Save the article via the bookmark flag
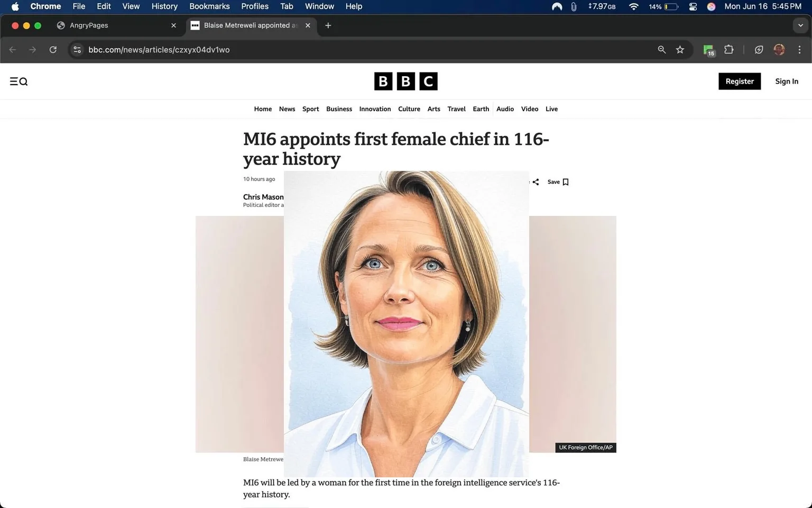812x508 pixels. (565, 182)
